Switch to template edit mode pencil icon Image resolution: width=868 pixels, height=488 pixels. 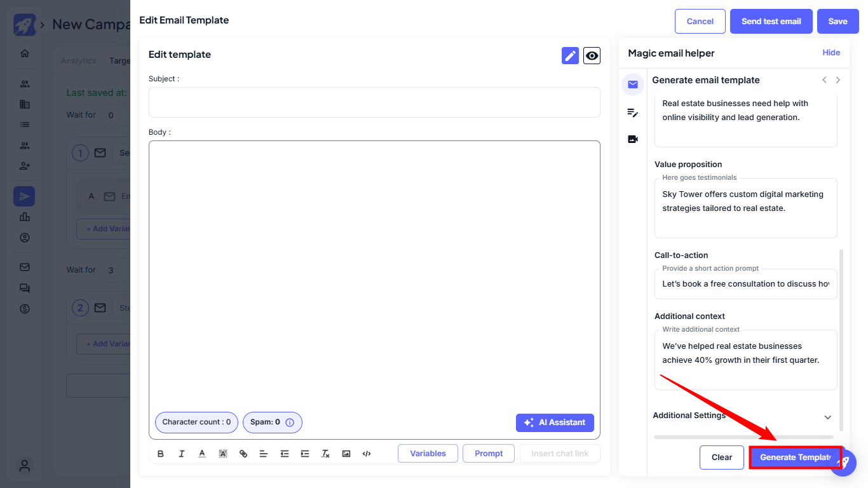(570, 56)
